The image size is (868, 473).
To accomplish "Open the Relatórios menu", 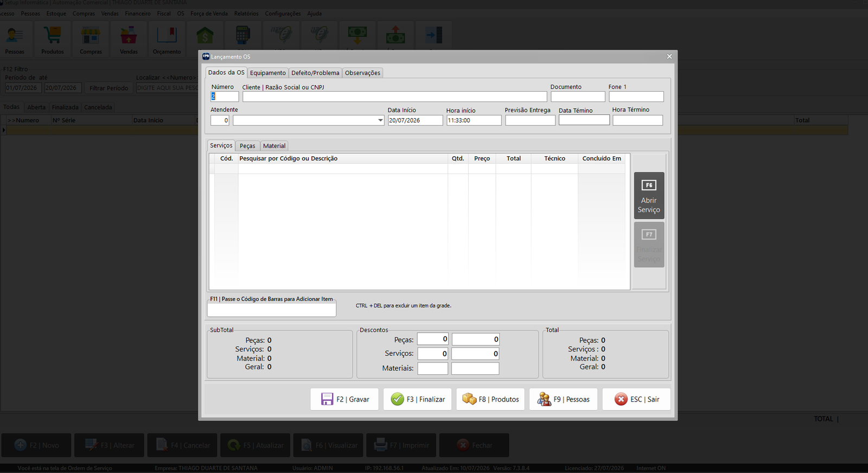I will [246, 14].
